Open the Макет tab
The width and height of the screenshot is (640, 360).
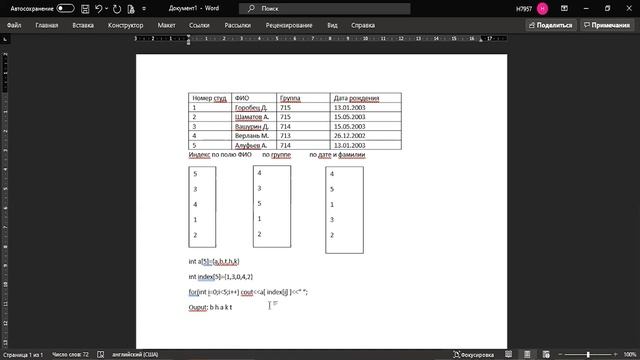pyautogui.click(x=166, y=25)
